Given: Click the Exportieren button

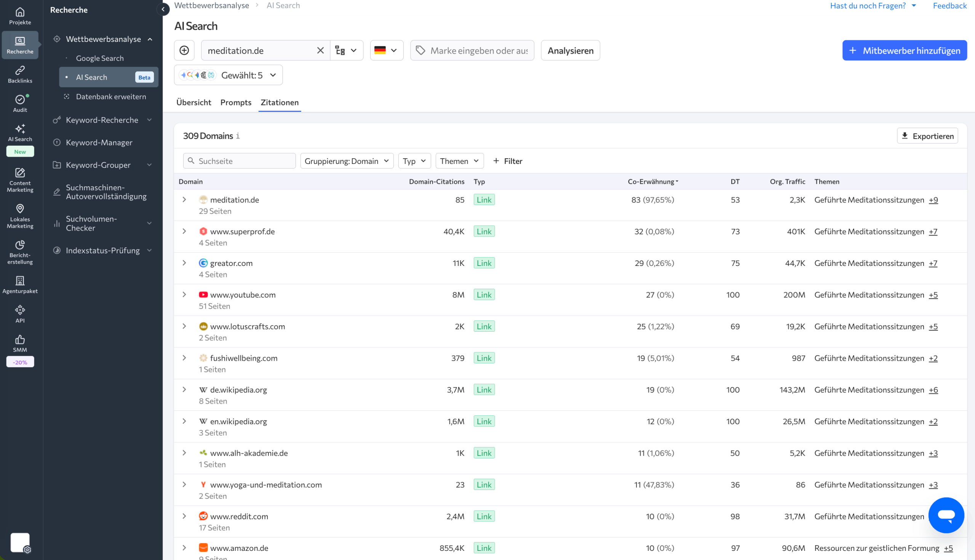Looking at the screenshot, I should (x=927, y=136).
